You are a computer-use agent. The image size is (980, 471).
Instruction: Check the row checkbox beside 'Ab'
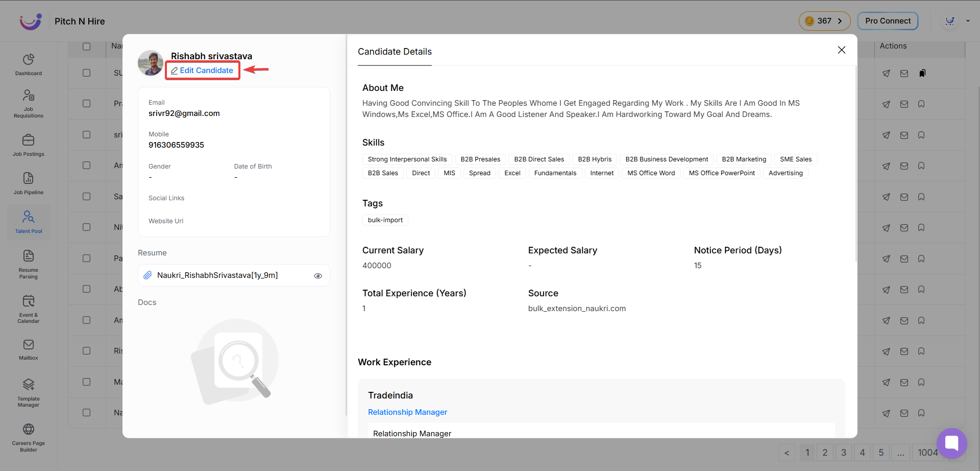[87, 289]
